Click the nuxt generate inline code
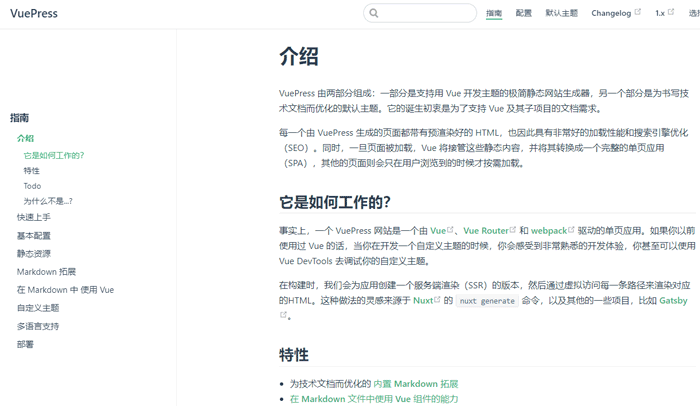 pyautogui.click(x=487, y=301)
